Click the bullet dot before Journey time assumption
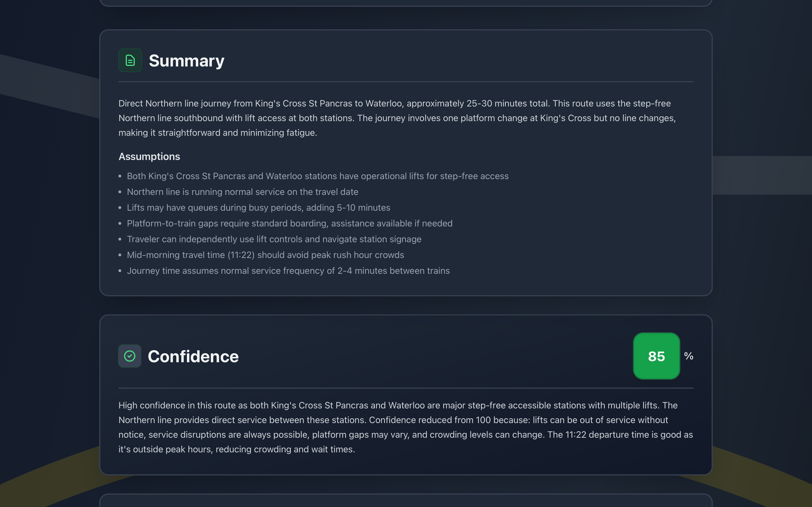Image resolution: width=812 pixels, height=507 pixels. click(x=120, y=271)
